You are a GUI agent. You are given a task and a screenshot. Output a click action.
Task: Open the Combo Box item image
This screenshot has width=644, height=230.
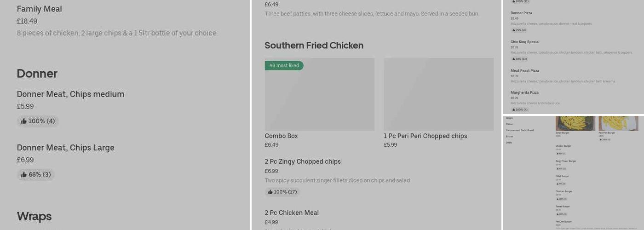click(320, 94)
